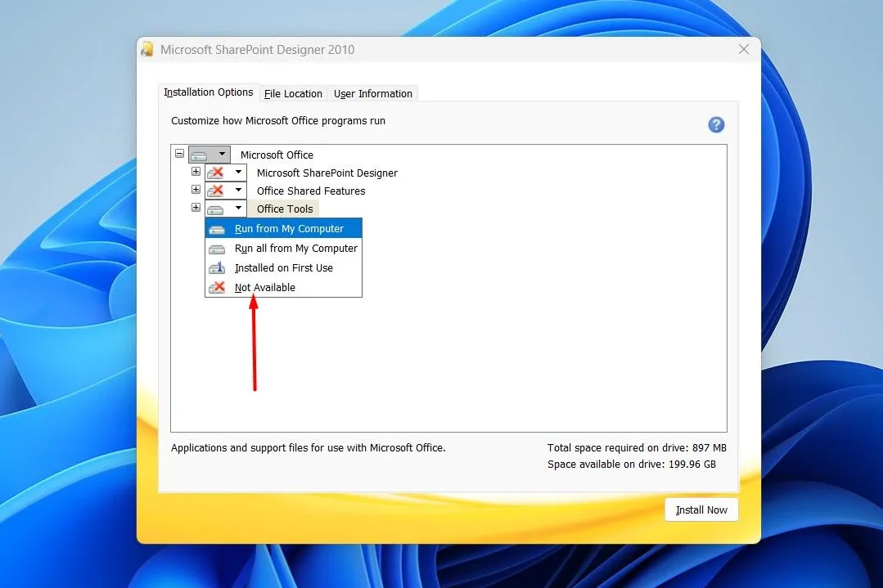Click the Installed on First Use disk icon
Image resolution: width=883 pixels, height=588 pixels.
pos(217,267)
